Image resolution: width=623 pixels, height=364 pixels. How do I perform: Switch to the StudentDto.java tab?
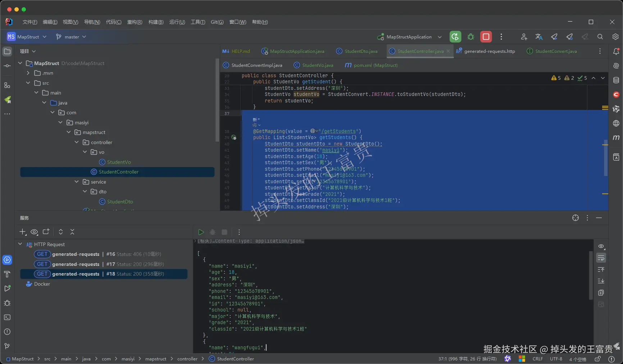[357, 51]
